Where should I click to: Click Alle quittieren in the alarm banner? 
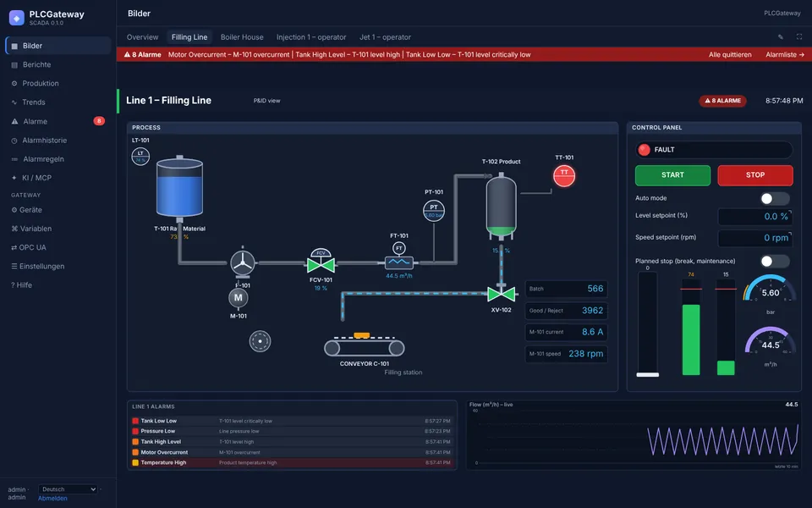point(730,54)
